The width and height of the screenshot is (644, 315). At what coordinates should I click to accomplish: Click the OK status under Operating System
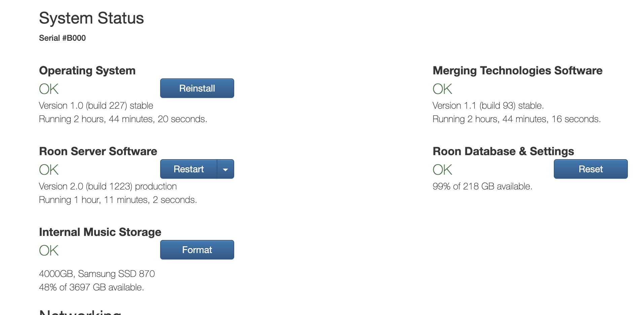click(49, 89)
